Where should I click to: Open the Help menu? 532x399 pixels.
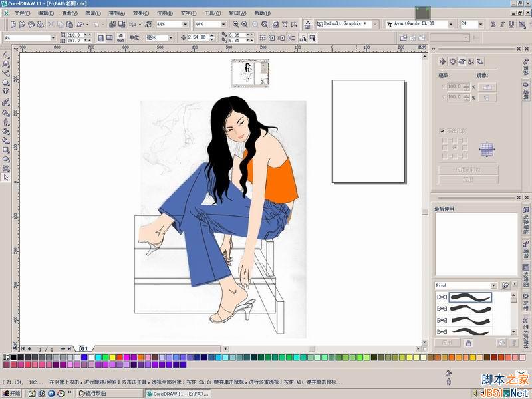coord(262,13)
